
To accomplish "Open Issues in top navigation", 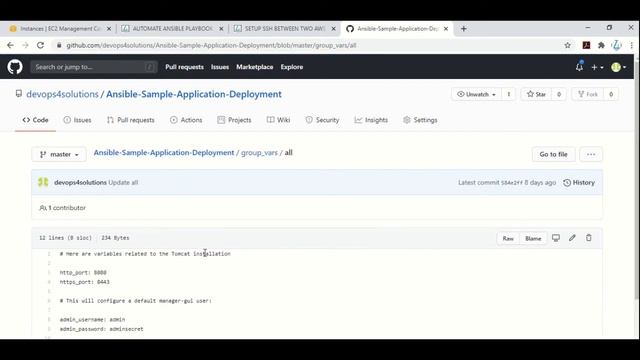I will (x=220, y=67).
